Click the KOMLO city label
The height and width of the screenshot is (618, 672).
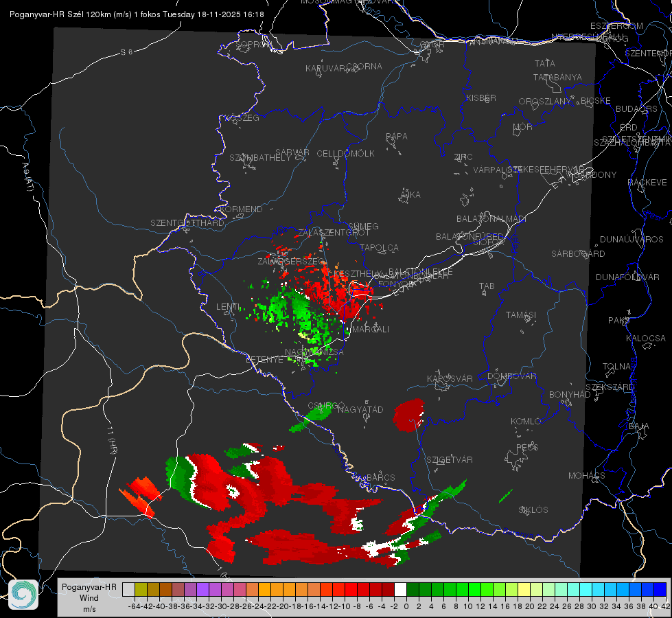526,422
